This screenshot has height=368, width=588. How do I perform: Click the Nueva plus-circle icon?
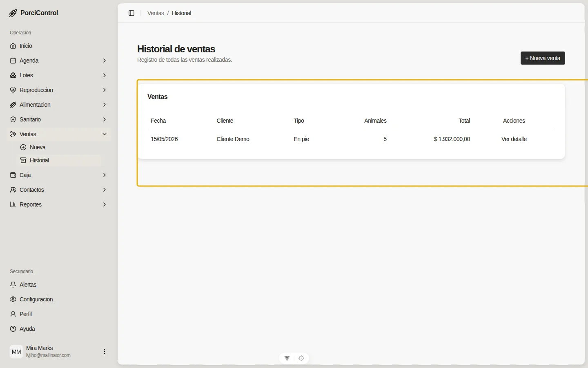click(x=23, y=147)
